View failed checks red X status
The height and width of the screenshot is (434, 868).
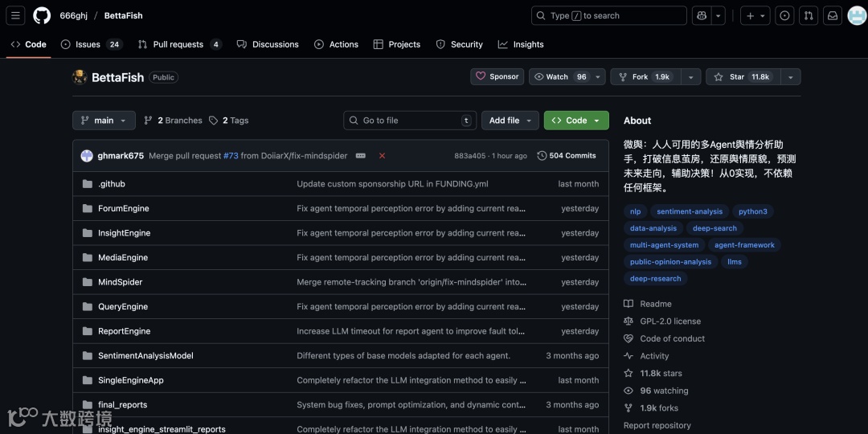(x=382, y=156)
